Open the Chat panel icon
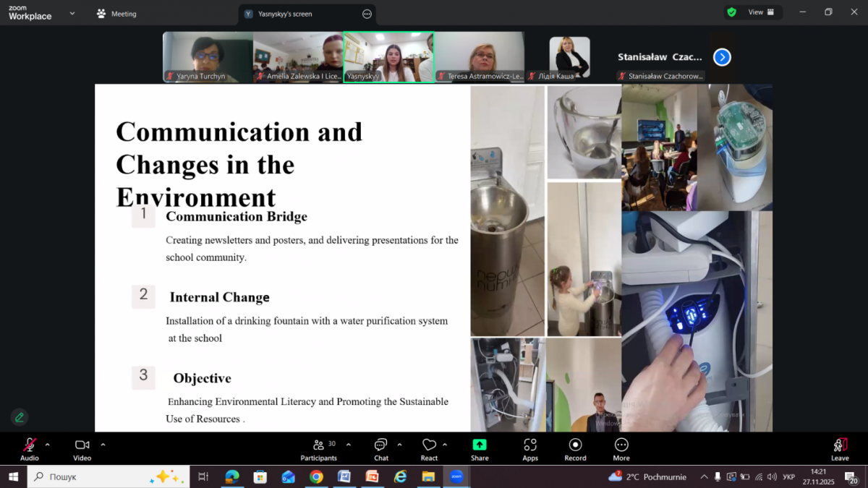 click(381, 445)
